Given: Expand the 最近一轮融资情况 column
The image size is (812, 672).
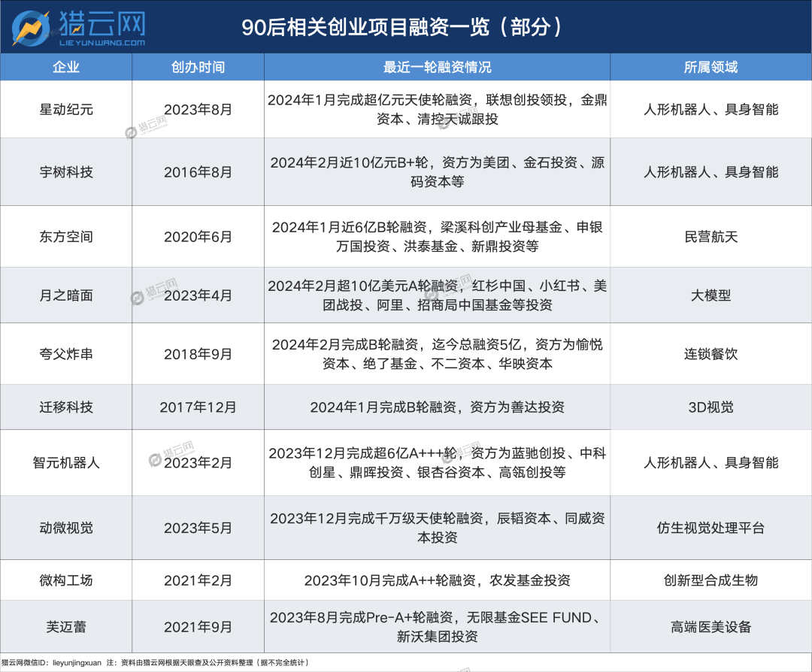Looking at the screenshot, I should (436, 67).
